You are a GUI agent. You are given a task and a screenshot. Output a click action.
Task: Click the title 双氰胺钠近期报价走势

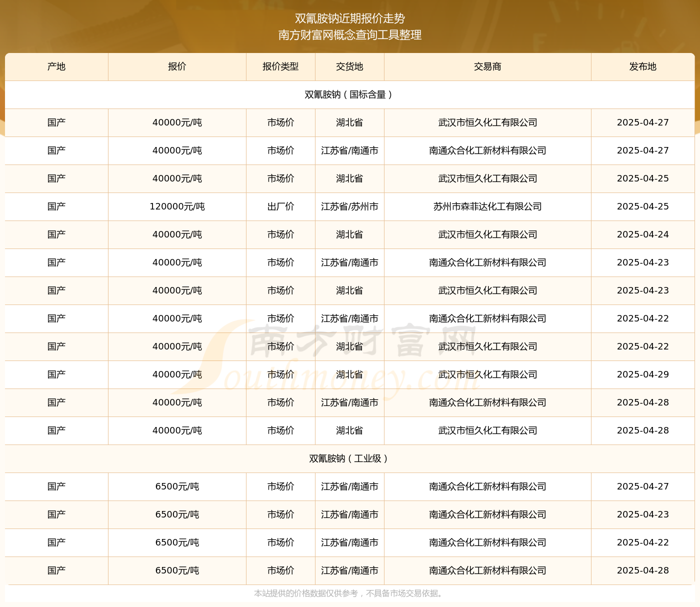[x=350, y=18]
